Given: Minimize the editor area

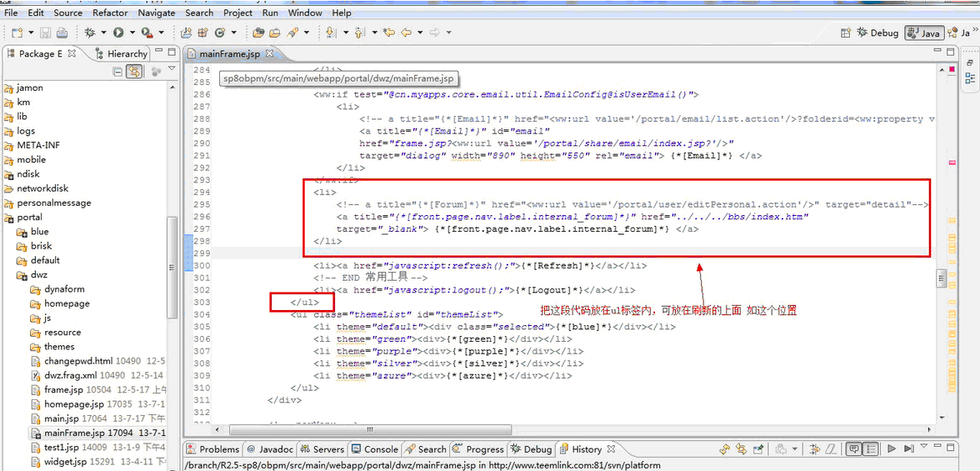Looking at the screenshot, I should pyautogui.click(x=937, y=52).
